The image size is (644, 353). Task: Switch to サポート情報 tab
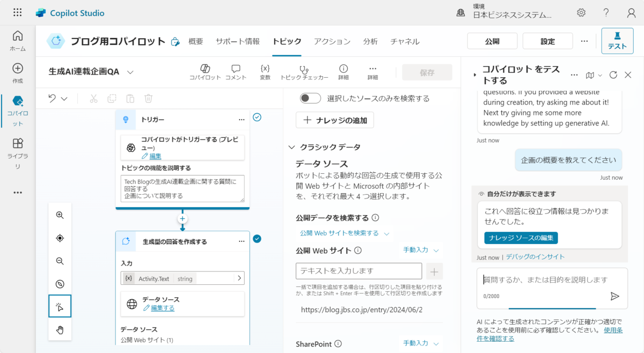(x=238, y=41)
